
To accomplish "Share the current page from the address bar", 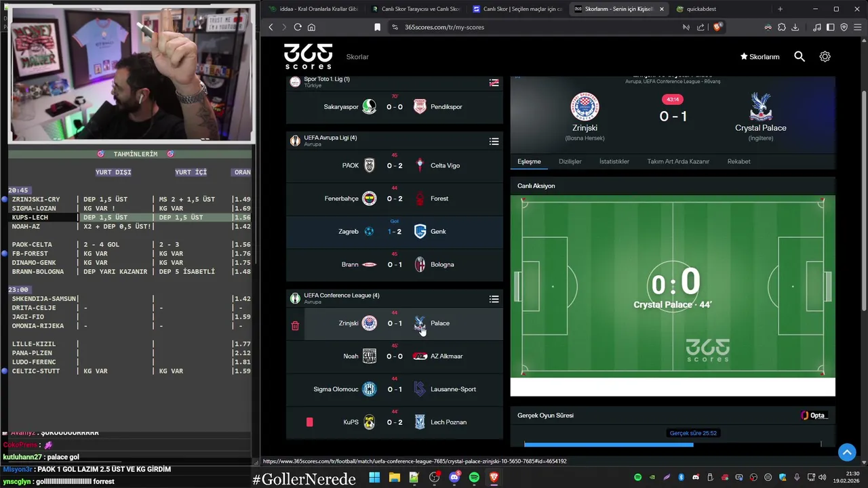I will 701,27.
